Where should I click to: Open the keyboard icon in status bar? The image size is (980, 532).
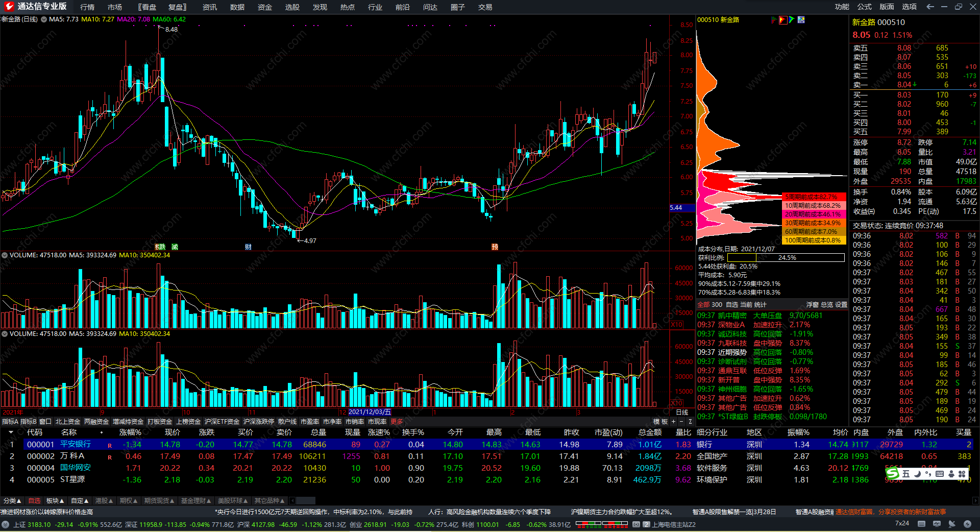[921, 524]
